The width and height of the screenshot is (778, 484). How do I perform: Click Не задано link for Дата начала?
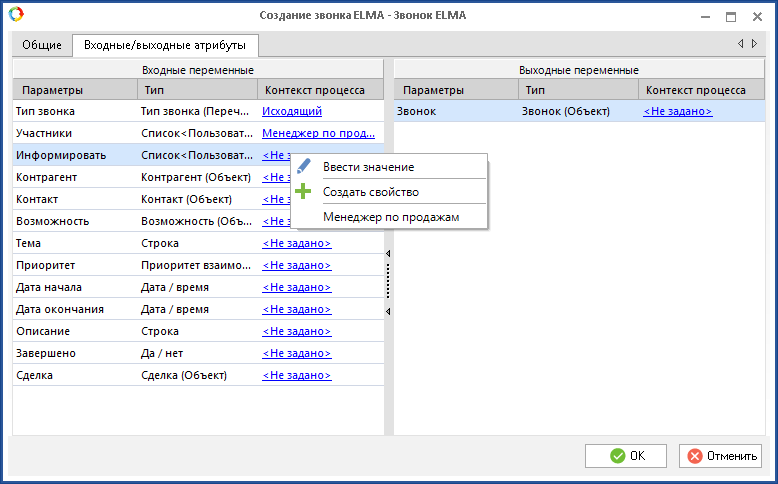[297, 287]
